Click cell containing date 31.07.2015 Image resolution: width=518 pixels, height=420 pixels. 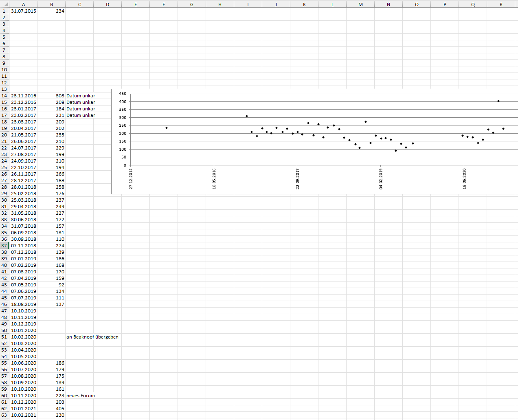pos(23,11)
